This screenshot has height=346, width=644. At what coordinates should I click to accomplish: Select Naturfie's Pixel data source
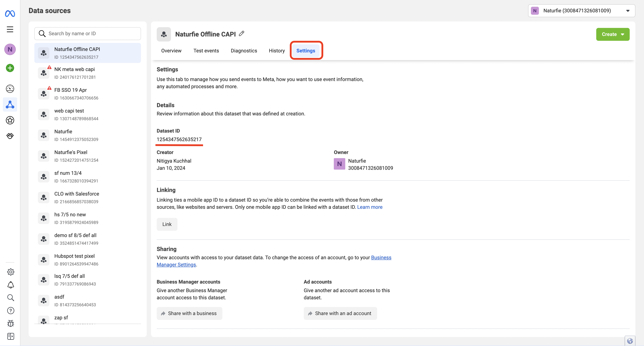(x=87, y=156)
